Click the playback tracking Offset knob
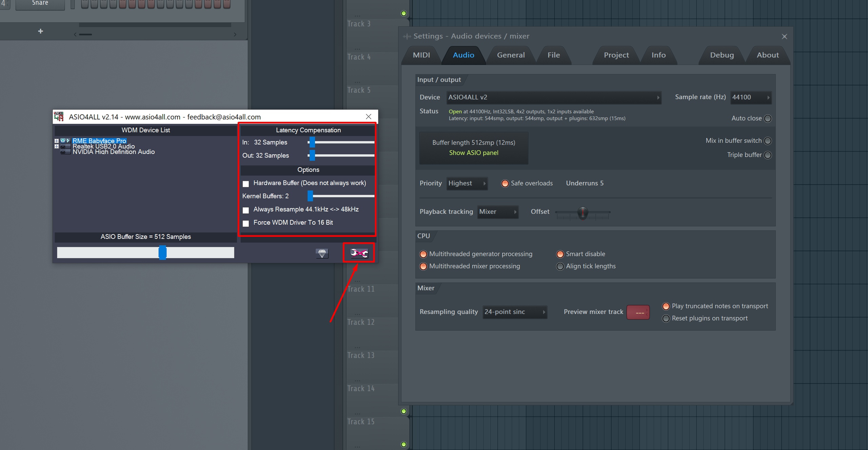 [583, 213]
